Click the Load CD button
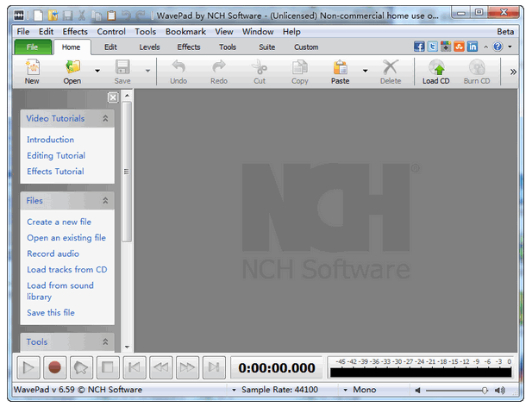532x407 pixels. (436, 72)
